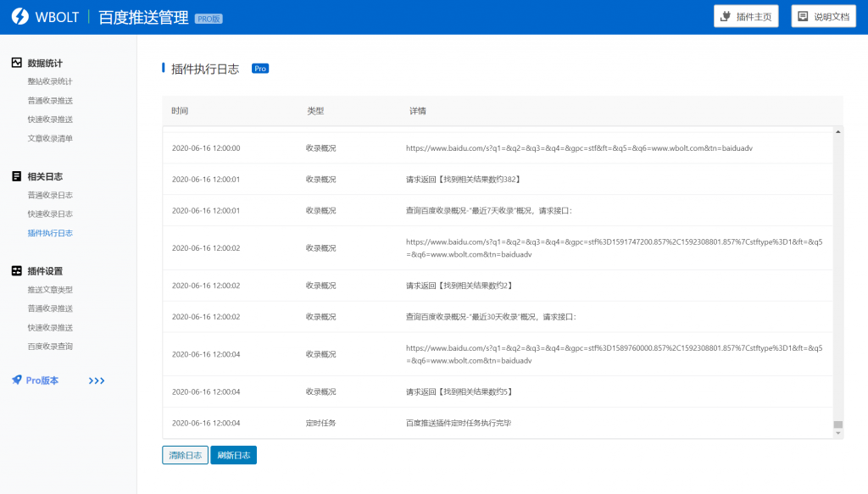Click the icon inside 插件主页 button
Image resolution: width=868 pixels, height=494 pixels.
click(x=726, y=16)
